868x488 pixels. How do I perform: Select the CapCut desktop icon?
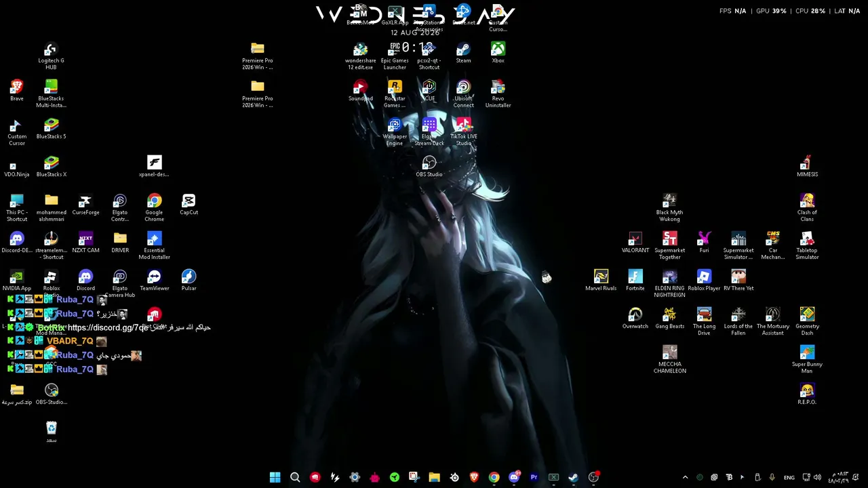point(189,204)
